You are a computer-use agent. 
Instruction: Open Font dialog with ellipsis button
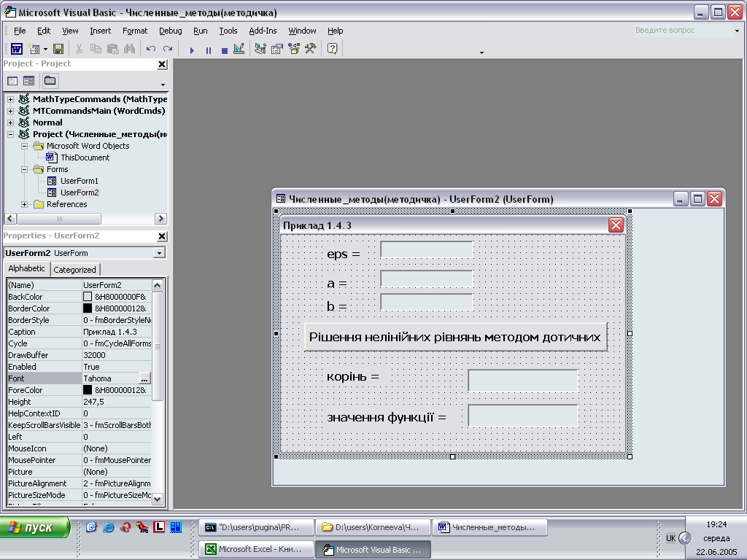(144, 378)
